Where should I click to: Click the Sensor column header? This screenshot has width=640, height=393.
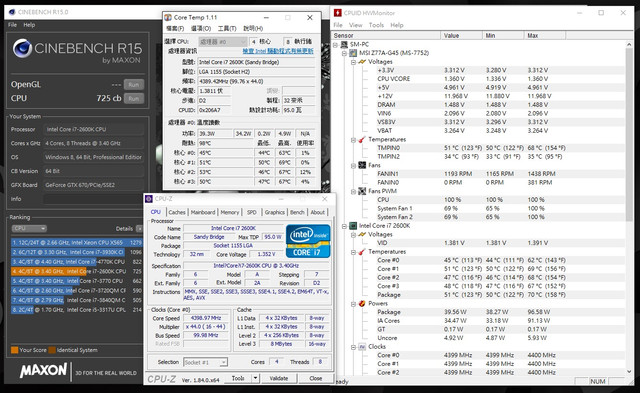coord(386,36)
